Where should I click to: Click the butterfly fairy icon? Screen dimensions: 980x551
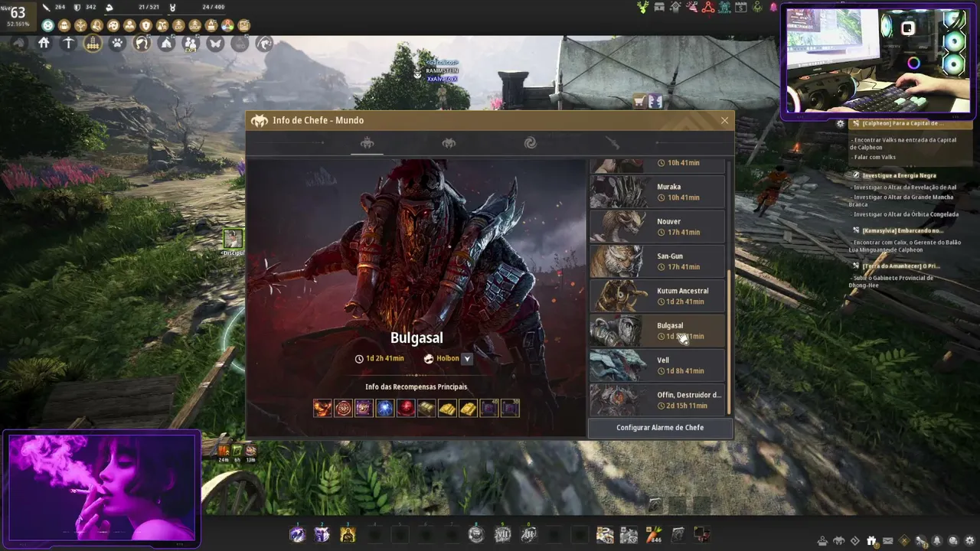[x=215, y=44]
